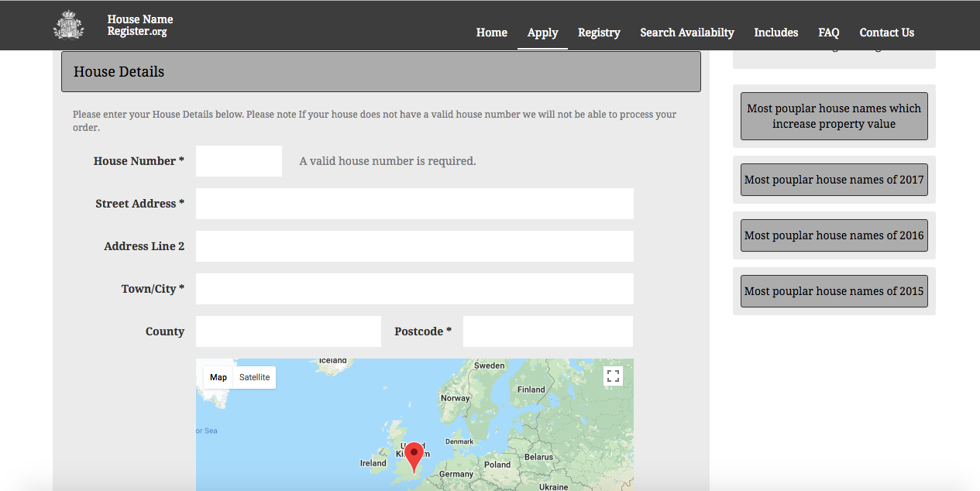The width and height of the screenshot is (980, 491).
Task: Select the Map view button
Action: [218, 377]
